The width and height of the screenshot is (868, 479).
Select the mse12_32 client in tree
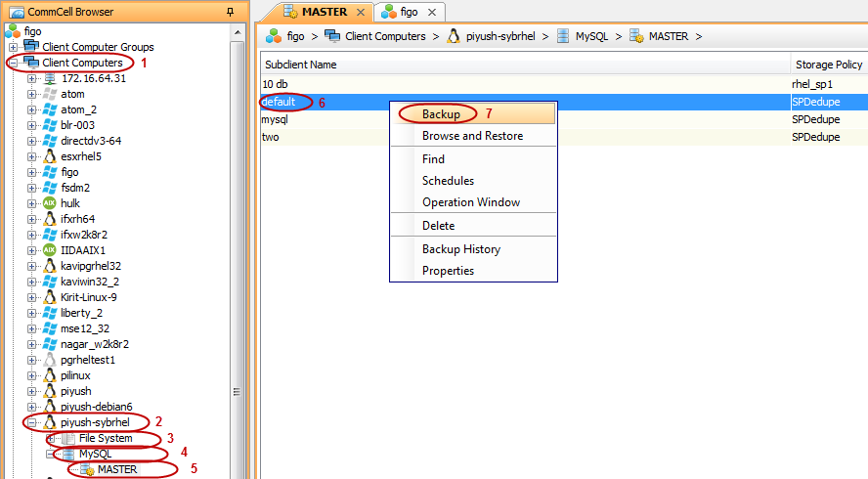[x=85, y=328]
